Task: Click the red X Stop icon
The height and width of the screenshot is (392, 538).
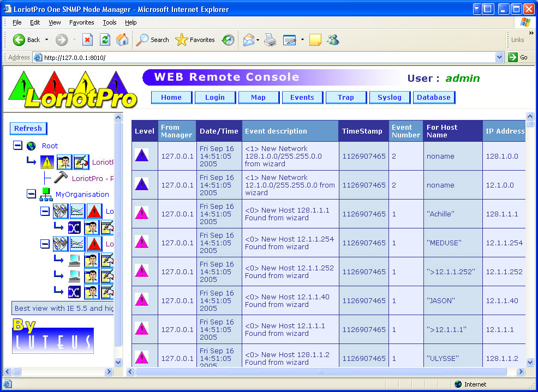Action: (x=87, y=40)
